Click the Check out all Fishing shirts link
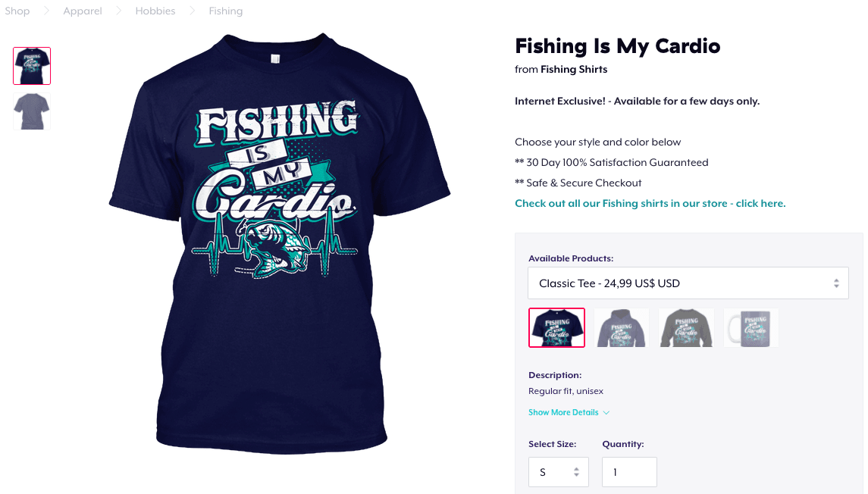The height and width of the screenshot is (494, 868). [650, 204]
